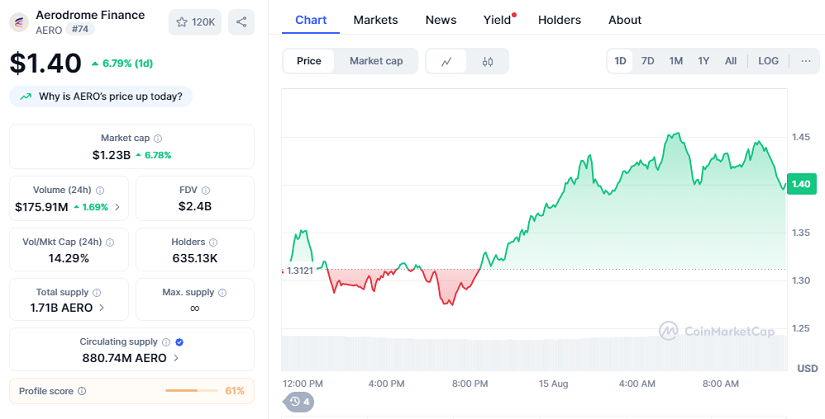Viewport: 825px width, 419px height.
Task: Toggle the chart to Market cap view
Action: (x=376, y=61)
